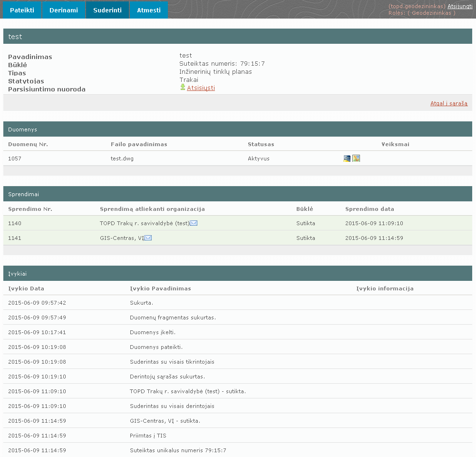Select decision row number 1140
The image size is (476, 457).
[15, 223]
